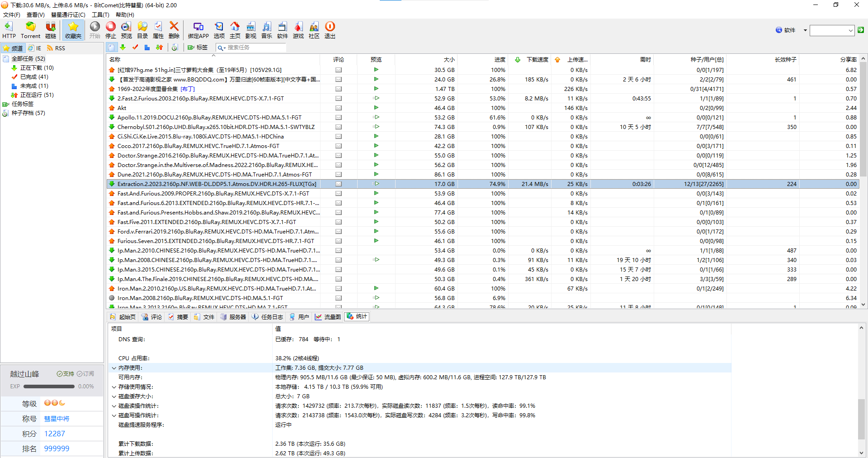Click the 搜索任务 search field
Viewport: 868px width, 458px height.
255,48
